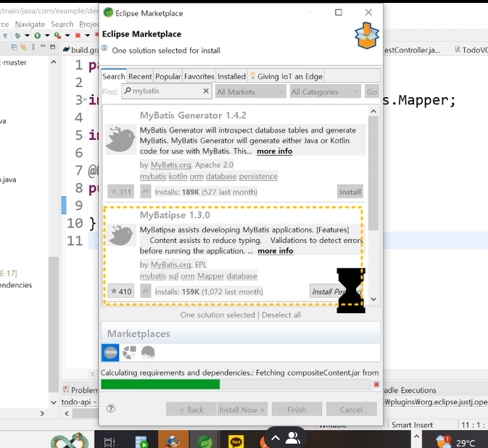Open second marketplace catalog icon
488x448 pixels.
(x=129, y=353)
